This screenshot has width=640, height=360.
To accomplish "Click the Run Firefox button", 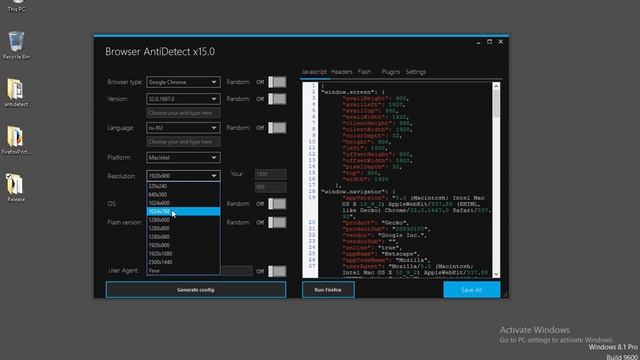I will click(x=328, y=290).
